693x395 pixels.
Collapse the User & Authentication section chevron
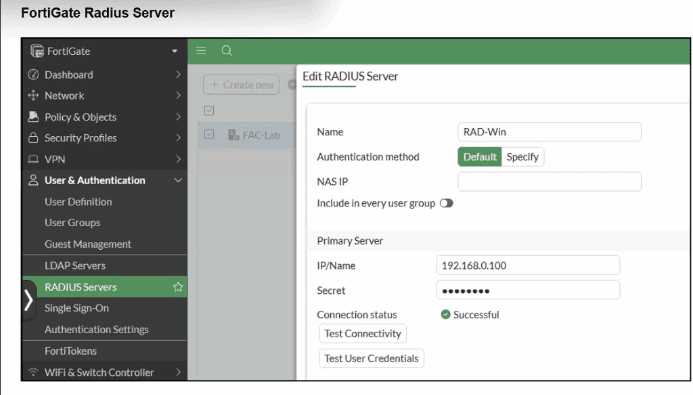[178, 180]
